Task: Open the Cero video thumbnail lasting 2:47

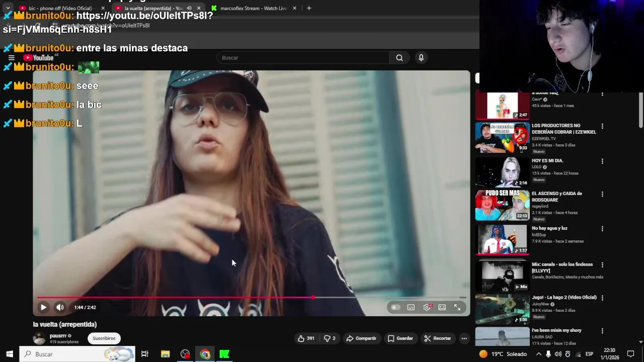Action: (x=502, y=105)
